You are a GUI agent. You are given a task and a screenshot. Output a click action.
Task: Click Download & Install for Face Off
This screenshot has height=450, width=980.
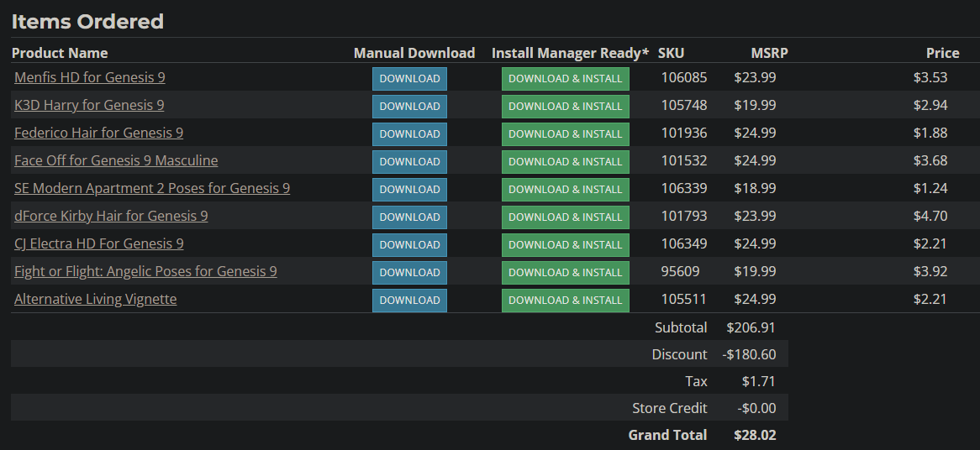pos(565,162)
